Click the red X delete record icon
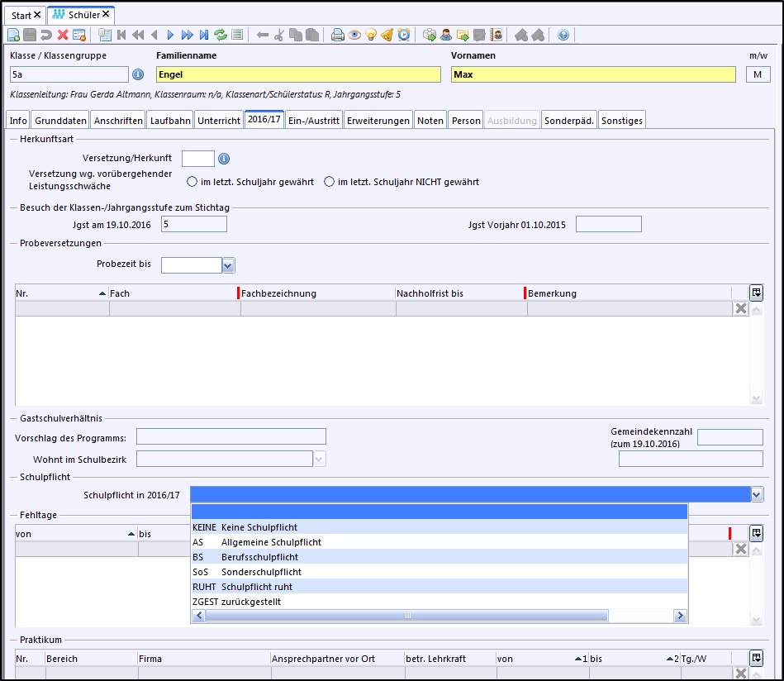The width and height of the screenshot is (784, 681). point(63,35)
